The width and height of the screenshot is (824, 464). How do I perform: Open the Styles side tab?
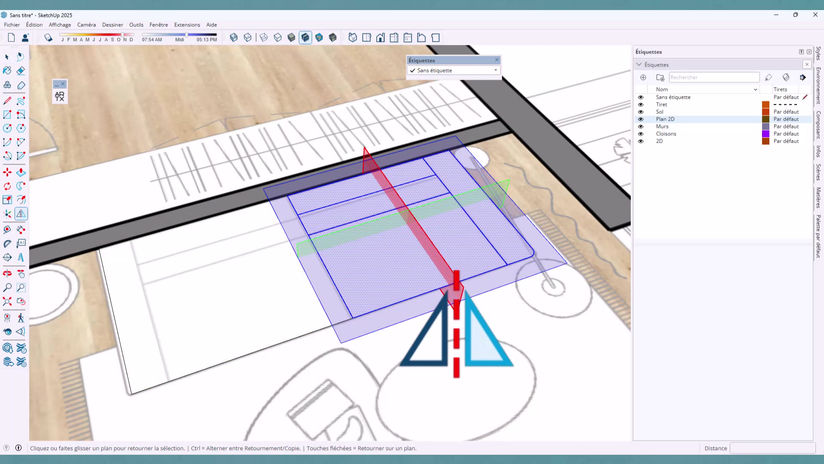(x=818, y=54)
